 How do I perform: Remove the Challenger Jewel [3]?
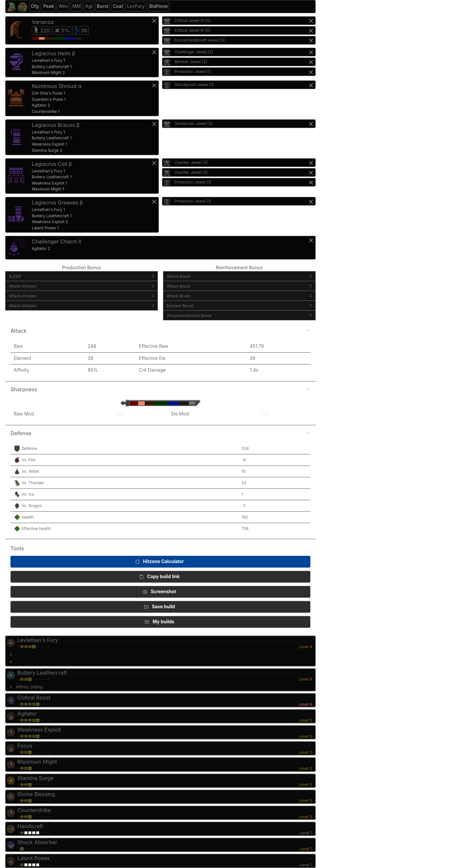pos(311,52)
